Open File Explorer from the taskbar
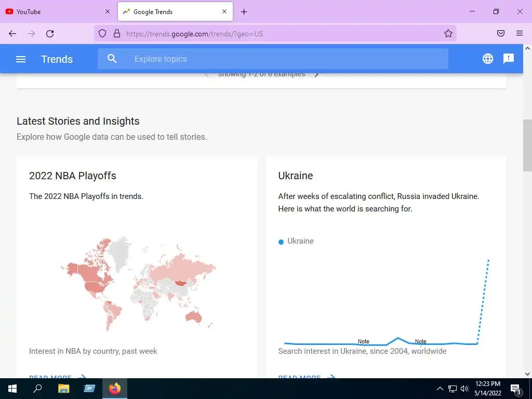Screen dimensions: 532x399 tap(63, 389)
